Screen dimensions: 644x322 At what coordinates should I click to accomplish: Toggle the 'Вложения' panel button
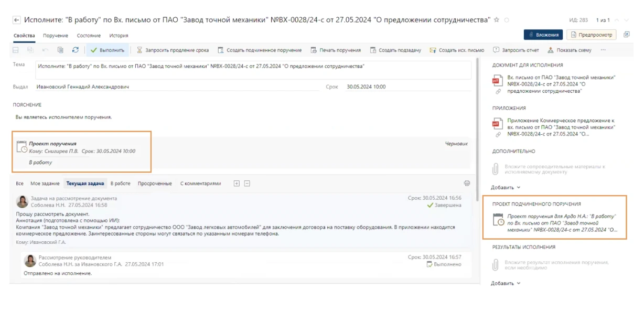(x=543, y=35)
